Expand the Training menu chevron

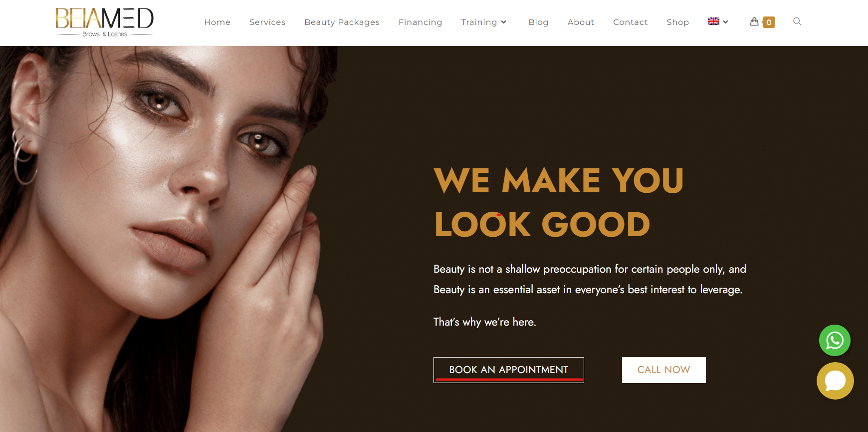coord(504,22)
